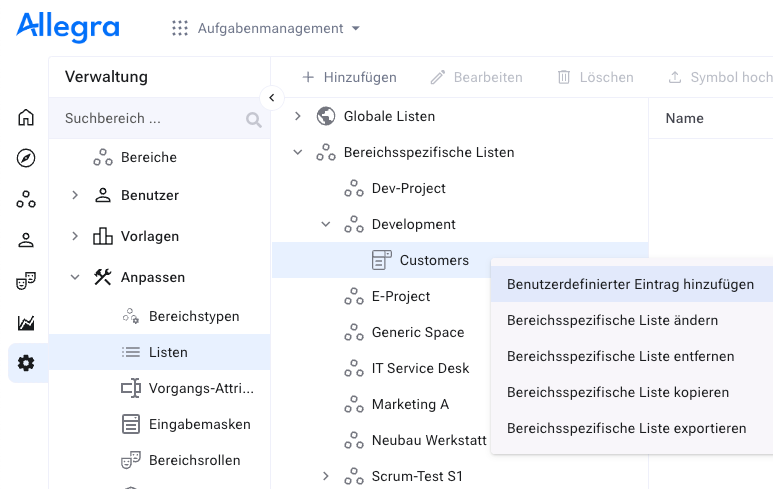773x489 pixels.
Task: Click the person icon in left sidebar
Action: point(26,240)
